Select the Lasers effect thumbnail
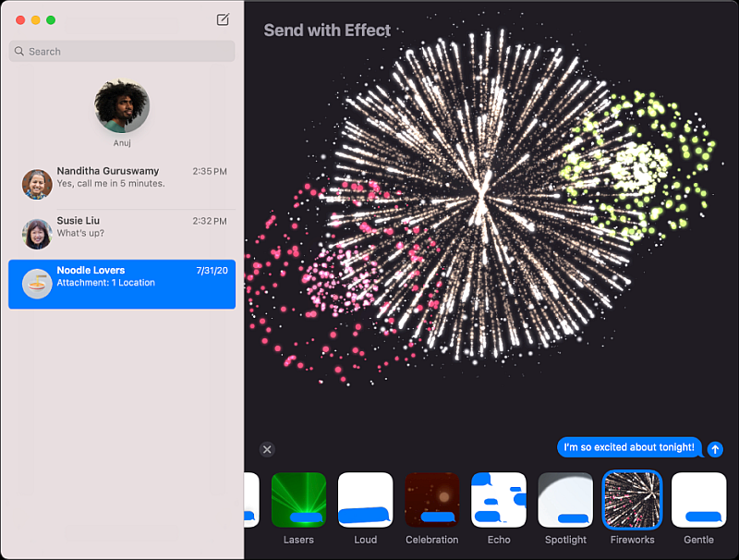The width and height of the screenshot is (739, 560). (298, 500)
